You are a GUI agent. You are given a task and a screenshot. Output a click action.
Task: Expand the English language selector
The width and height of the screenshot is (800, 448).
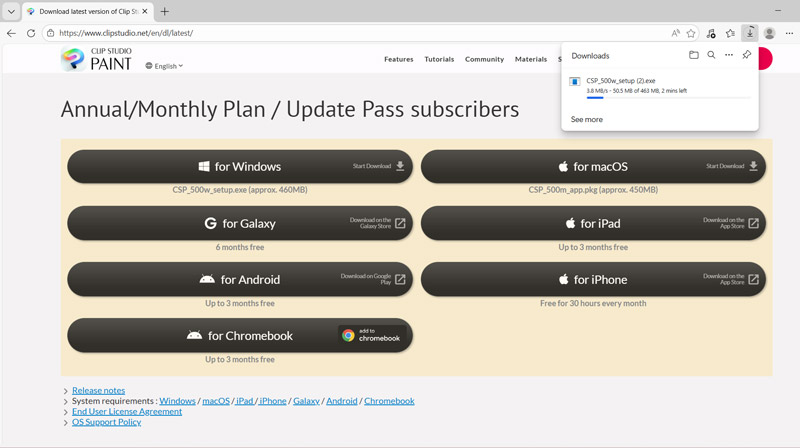[164, 66]
